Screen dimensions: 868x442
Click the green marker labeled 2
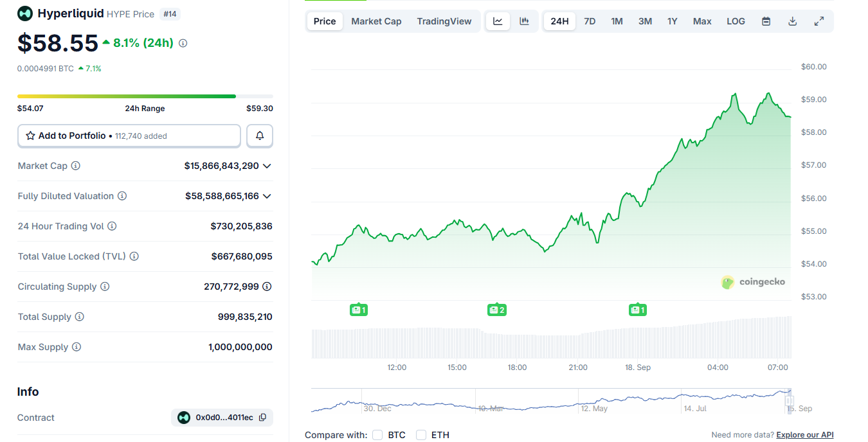point(496,309)
